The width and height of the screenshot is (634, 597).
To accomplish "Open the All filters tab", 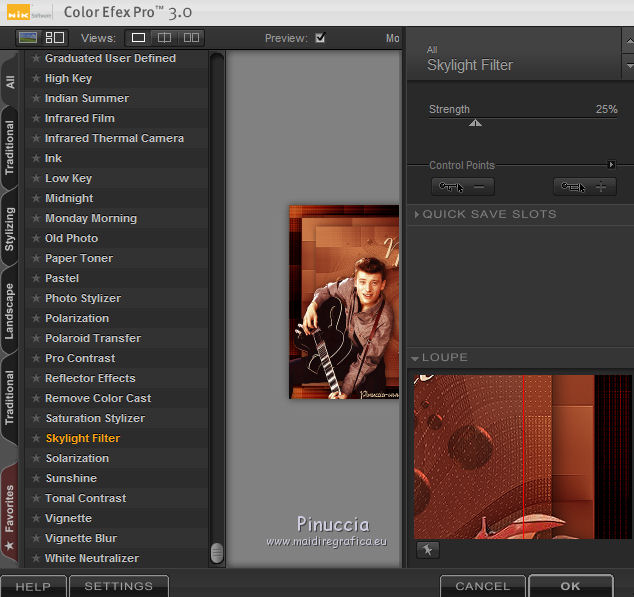I will [10, 82].
